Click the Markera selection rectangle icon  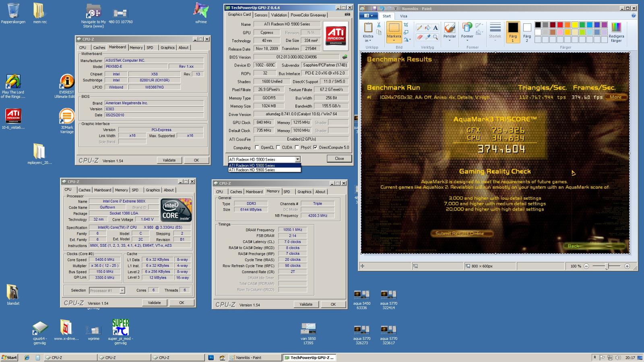coord(394,28)
